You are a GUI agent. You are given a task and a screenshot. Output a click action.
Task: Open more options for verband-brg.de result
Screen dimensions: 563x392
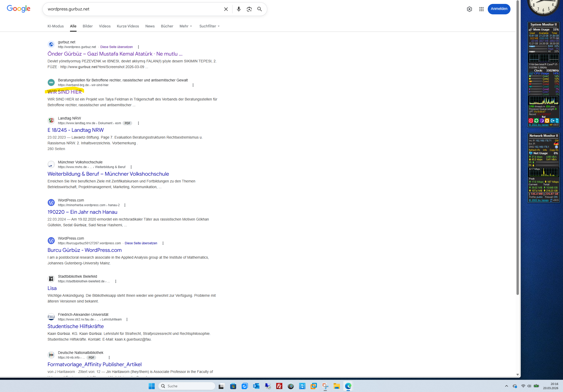pyautogui.click(x=193, y=85)
